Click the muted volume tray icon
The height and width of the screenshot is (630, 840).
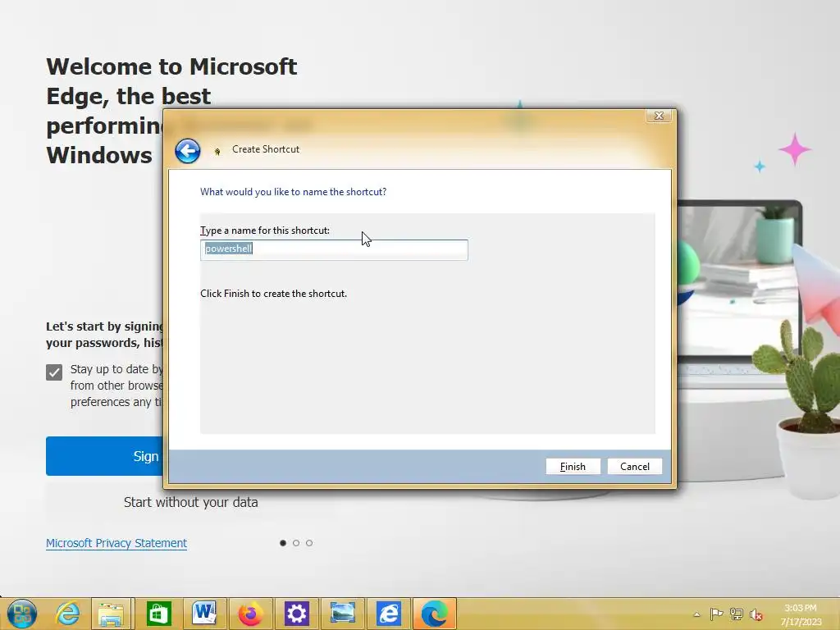click(x=756, y=614)
